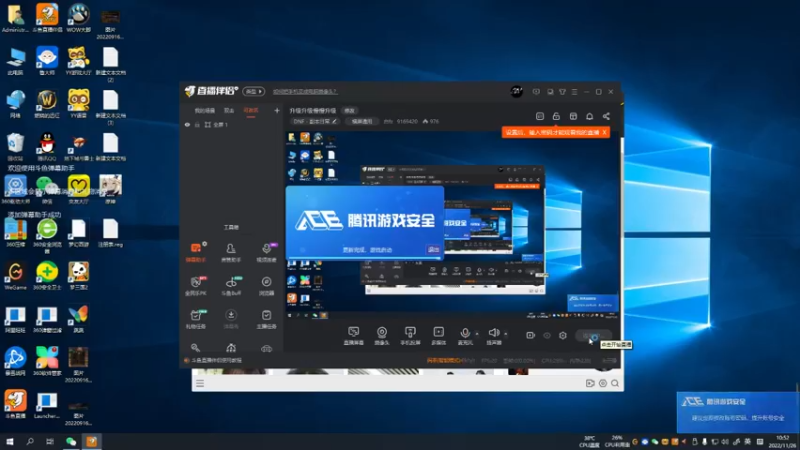
Task: Click the 修改 button beside the title
Action: 349,111
